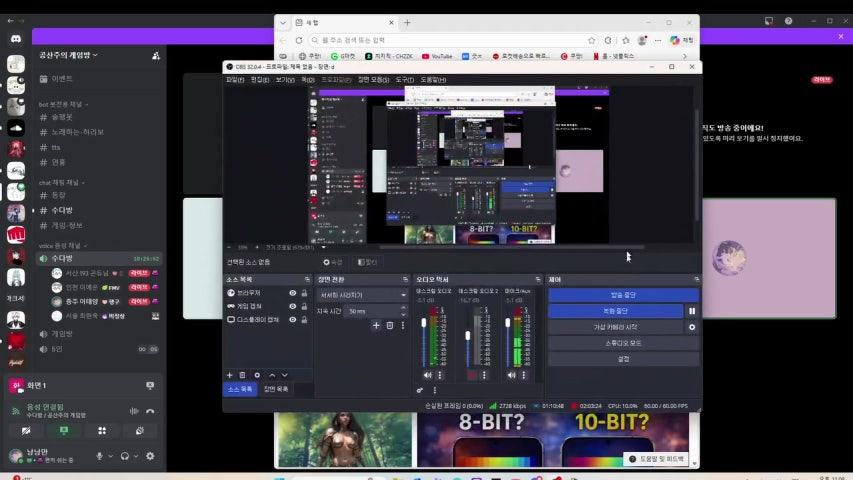Pause the recording in OBS controls
Screen dimensions: 853x480
[x=691, y=311]
